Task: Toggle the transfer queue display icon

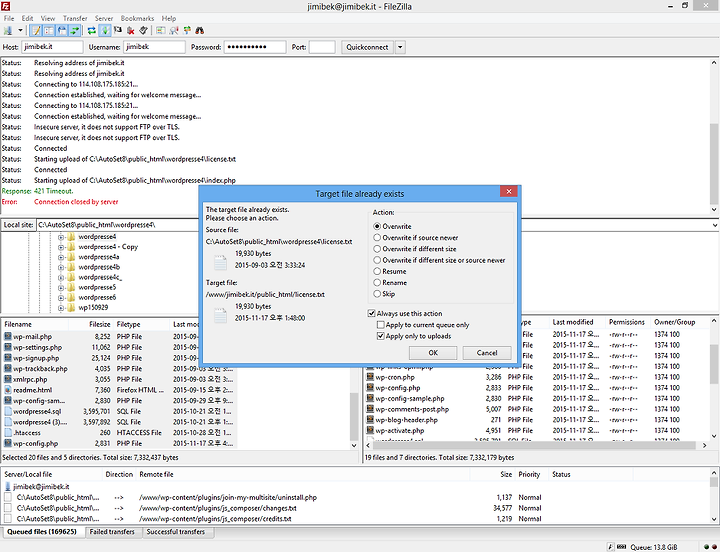Action: point(74,31)
